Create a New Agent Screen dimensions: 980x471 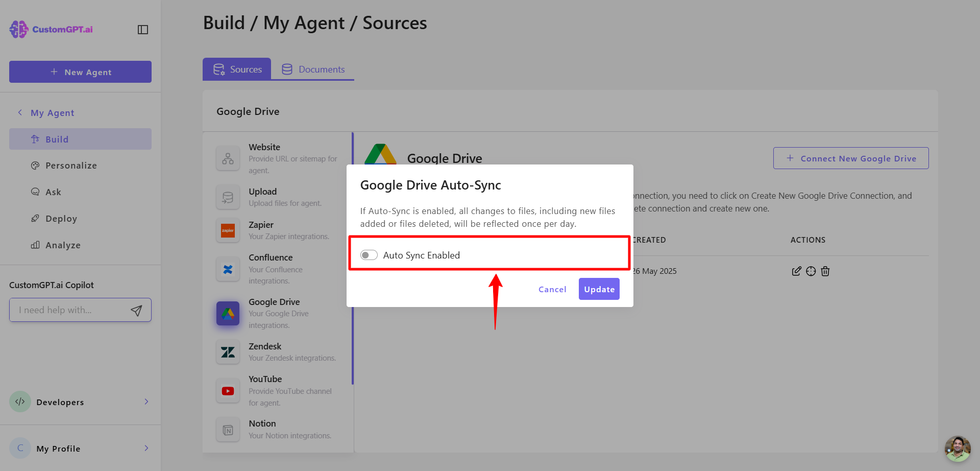[80, 72]
